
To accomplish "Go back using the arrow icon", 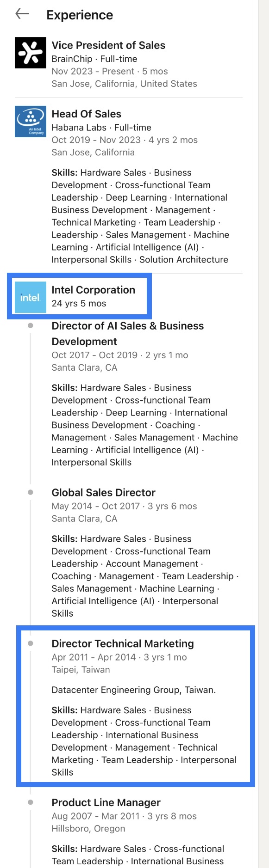I will [22, 14].
